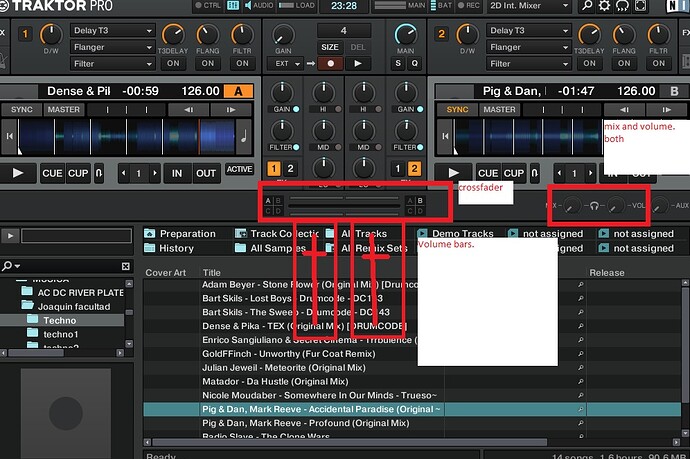Disable SYNC on Deck B

tap(457, 110)
